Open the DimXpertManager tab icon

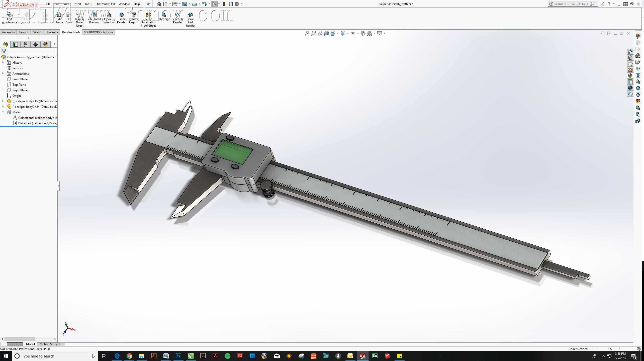[36, 44]
